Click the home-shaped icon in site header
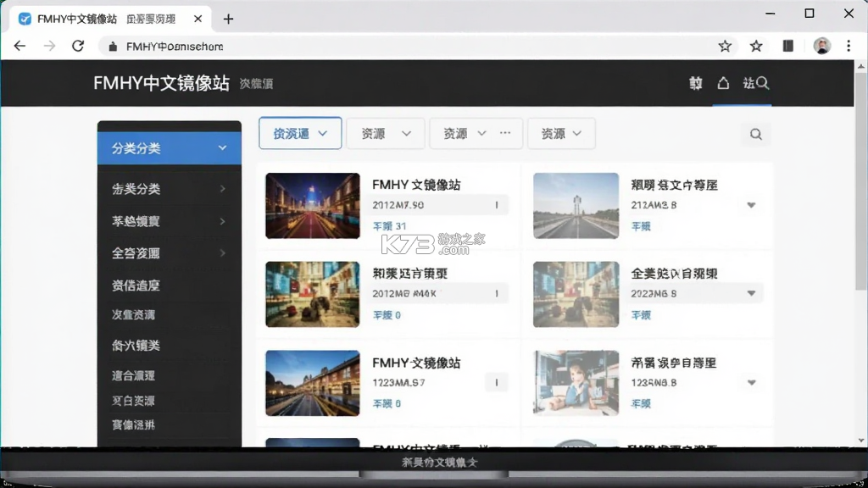Image resolution: width=868 pixels, height=488 pixels. pos(723,83)
